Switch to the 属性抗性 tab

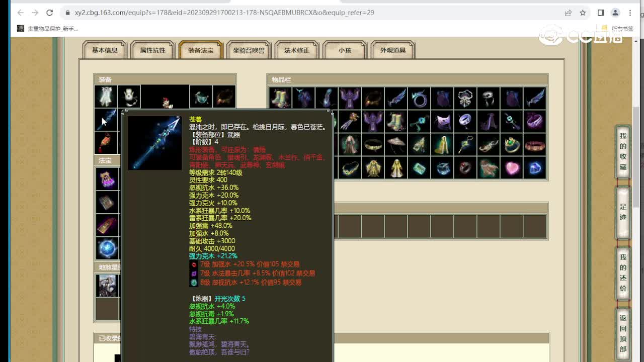pyautogui.click(x=152, y=50)
